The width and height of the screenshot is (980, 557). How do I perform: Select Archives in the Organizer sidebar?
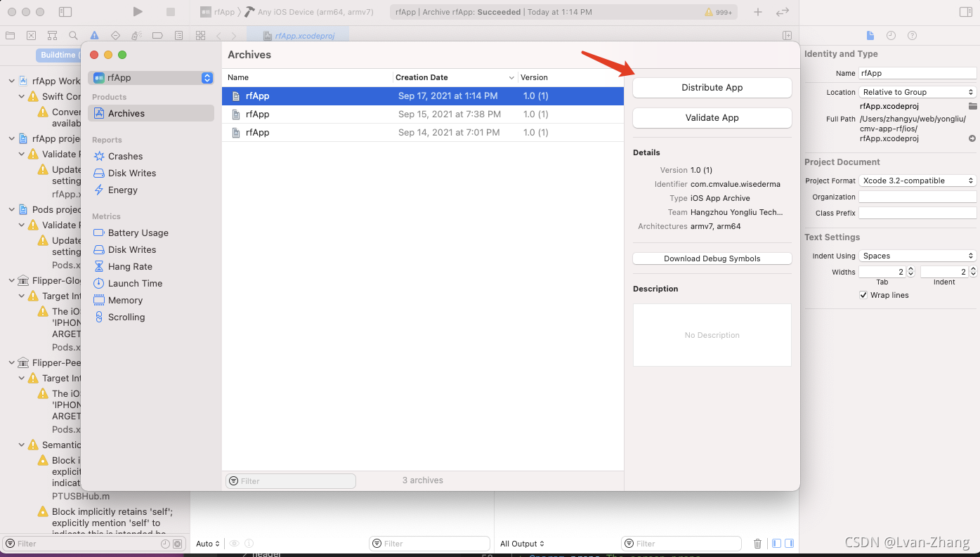[151, 113]
